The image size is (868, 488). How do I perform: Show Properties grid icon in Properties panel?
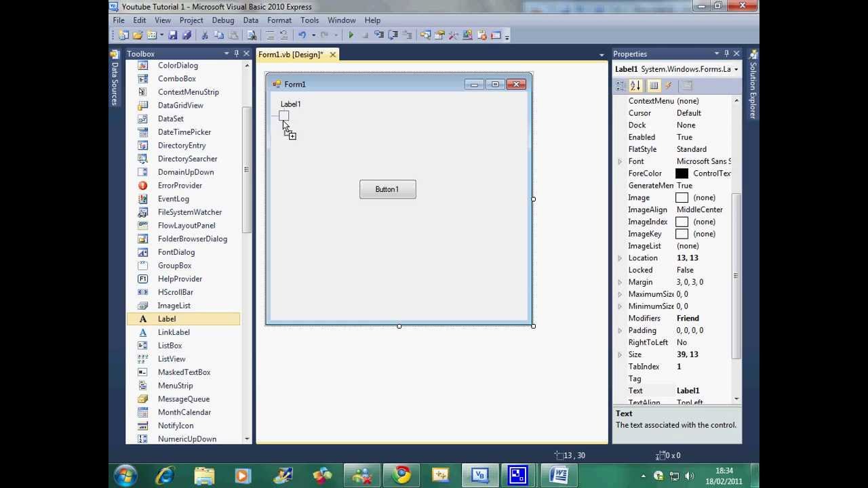click(x=654, y=85)
